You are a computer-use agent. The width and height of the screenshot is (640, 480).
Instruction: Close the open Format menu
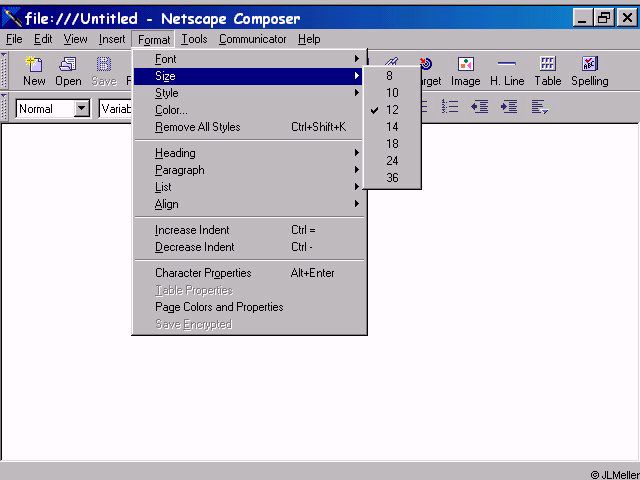coord(153,40)
